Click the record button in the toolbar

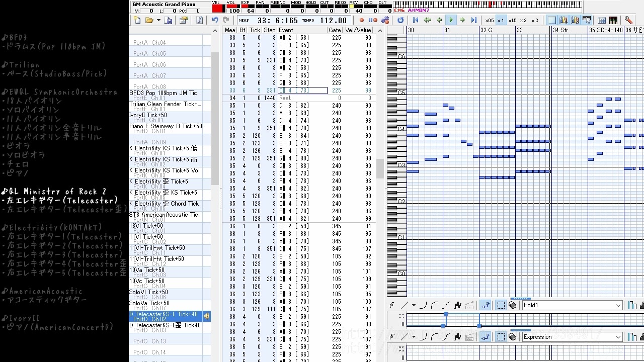click(x=361, y=21)
